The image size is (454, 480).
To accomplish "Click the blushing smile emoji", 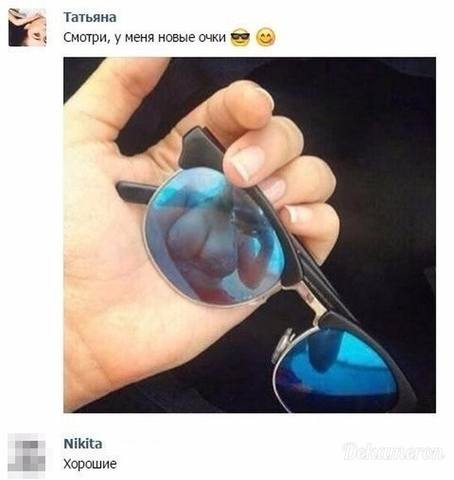I will [266, 37].
